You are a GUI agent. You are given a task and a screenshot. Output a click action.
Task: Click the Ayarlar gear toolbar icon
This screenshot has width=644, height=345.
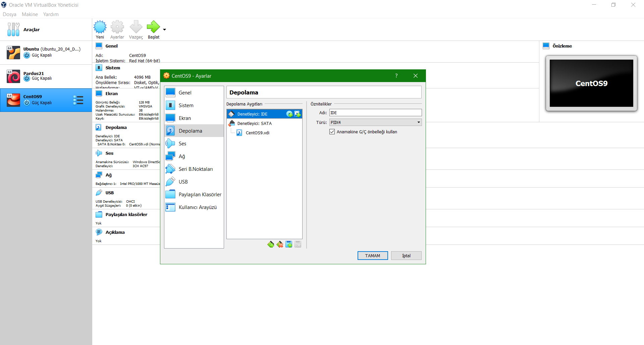117,30
